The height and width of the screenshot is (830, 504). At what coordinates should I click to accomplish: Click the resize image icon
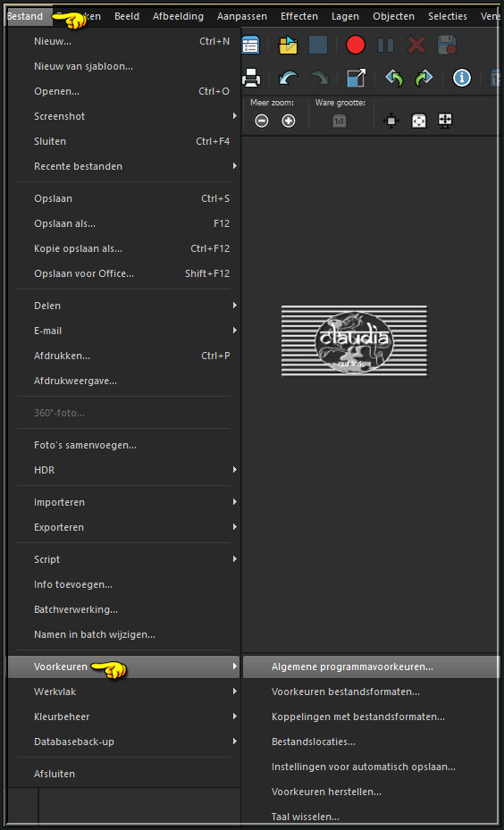pos(357,79)
